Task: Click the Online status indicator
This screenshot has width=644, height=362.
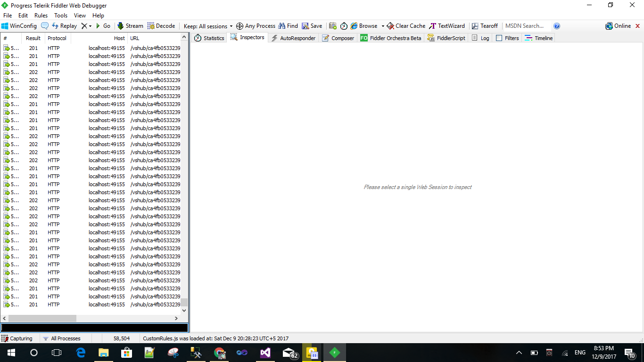Action: [618, 26]
